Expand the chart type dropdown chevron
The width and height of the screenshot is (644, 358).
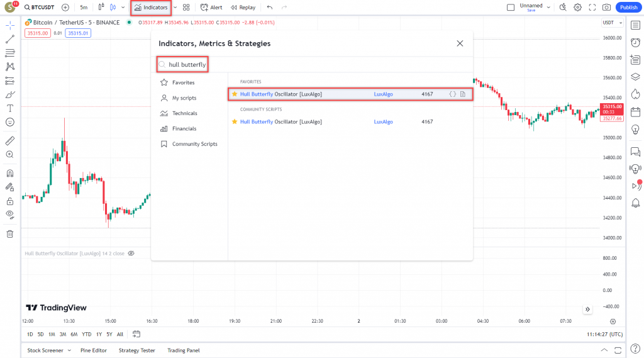point(123,8)
